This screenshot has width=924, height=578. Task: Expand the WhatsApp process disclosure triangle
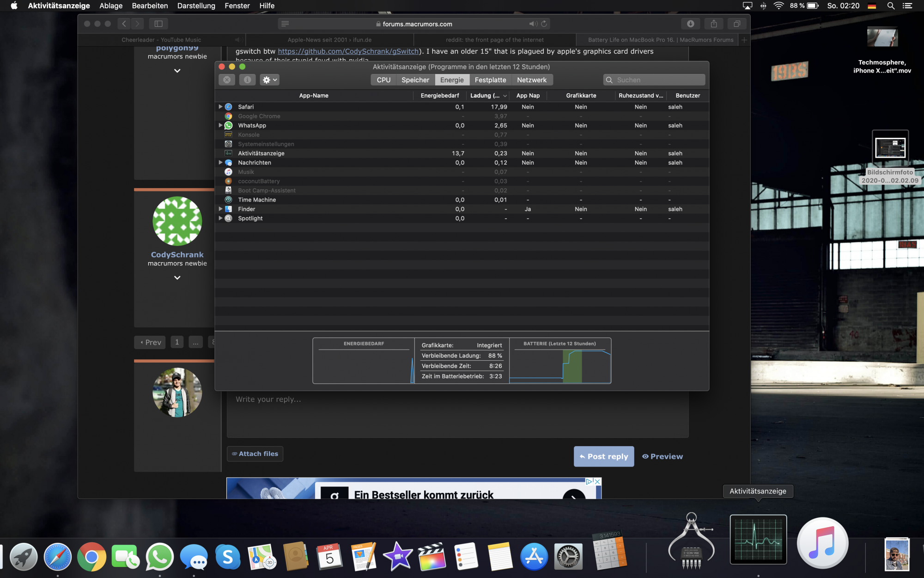tap(220, 125)
